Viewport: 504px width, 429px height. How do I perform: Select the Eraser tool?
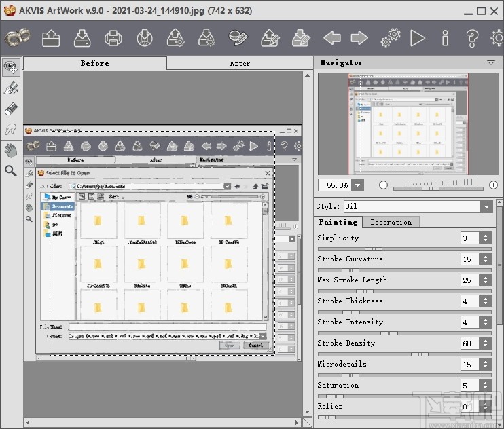pos(11,109)
